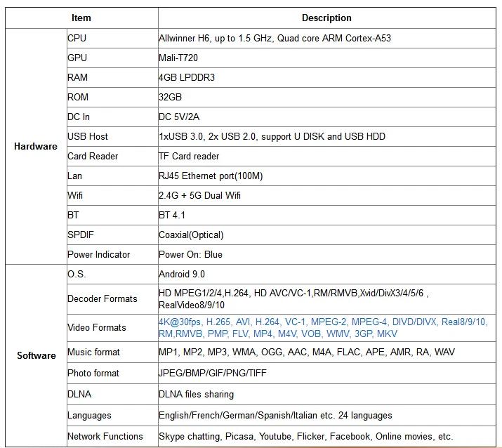Click the 'Lan' row label

click(x=74, y=176)
